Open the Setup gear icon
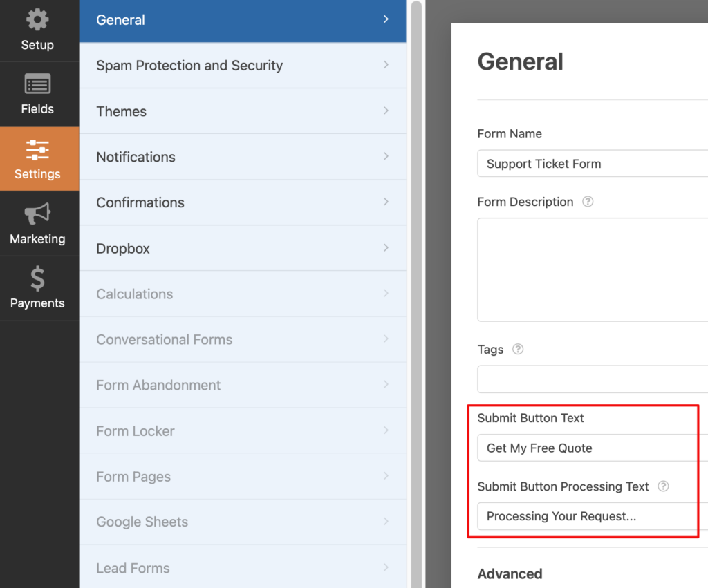Image resolution: width=708 pixels, height=588 pixels. pos(37,20)
